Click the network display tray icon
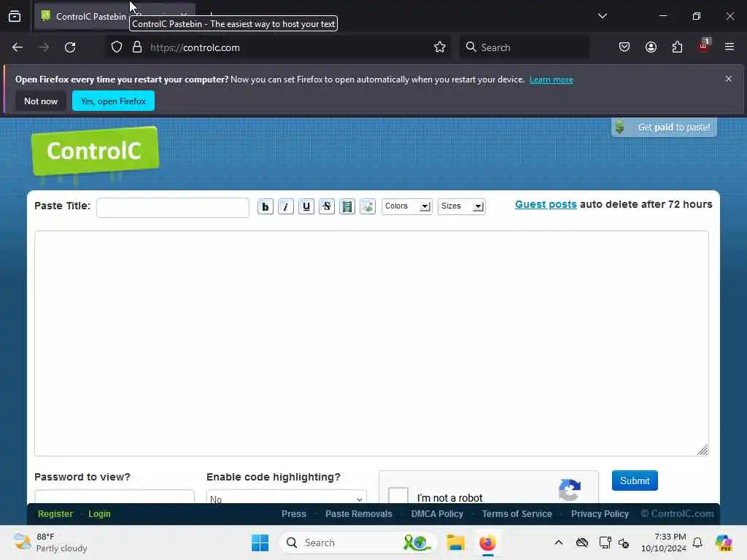This screenshot has width=747, height=560. [605, 542]
